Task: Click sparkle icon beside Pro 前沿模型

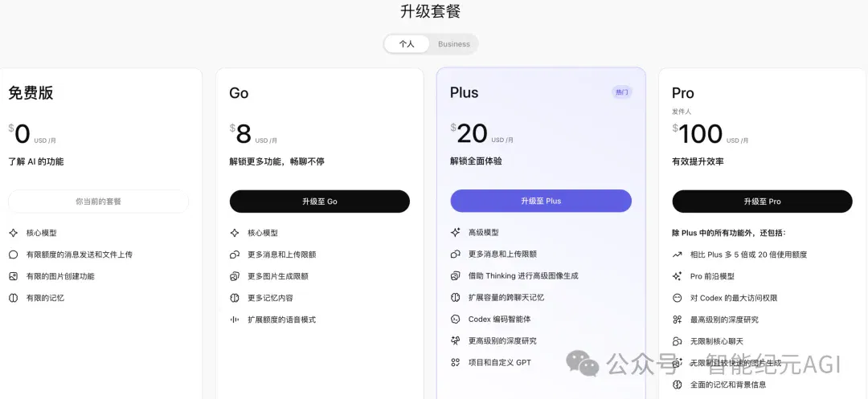Action: pyautogui.click(x=677, y=276)
